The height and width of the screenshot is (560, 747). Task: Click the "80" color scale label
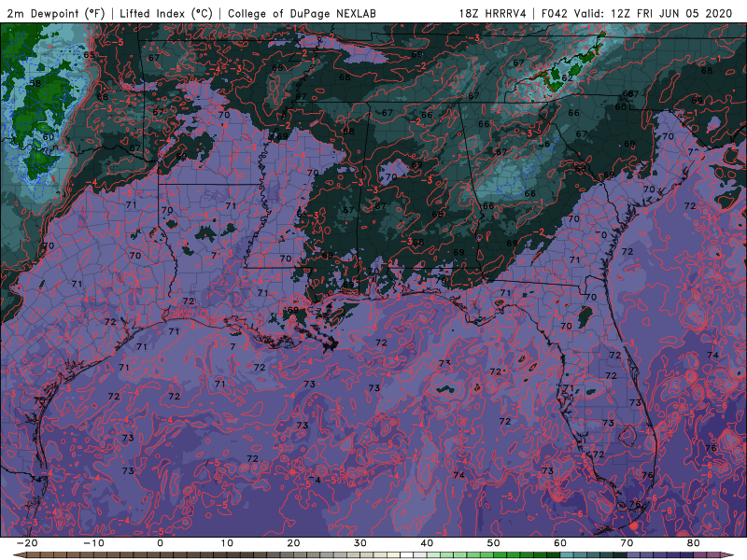[694, 543]
